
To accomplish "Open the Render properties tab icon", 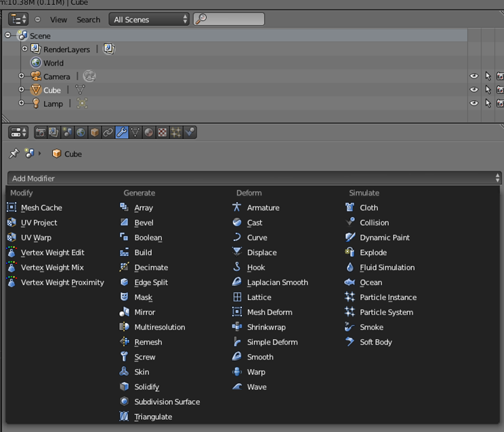I will point(41,133).
